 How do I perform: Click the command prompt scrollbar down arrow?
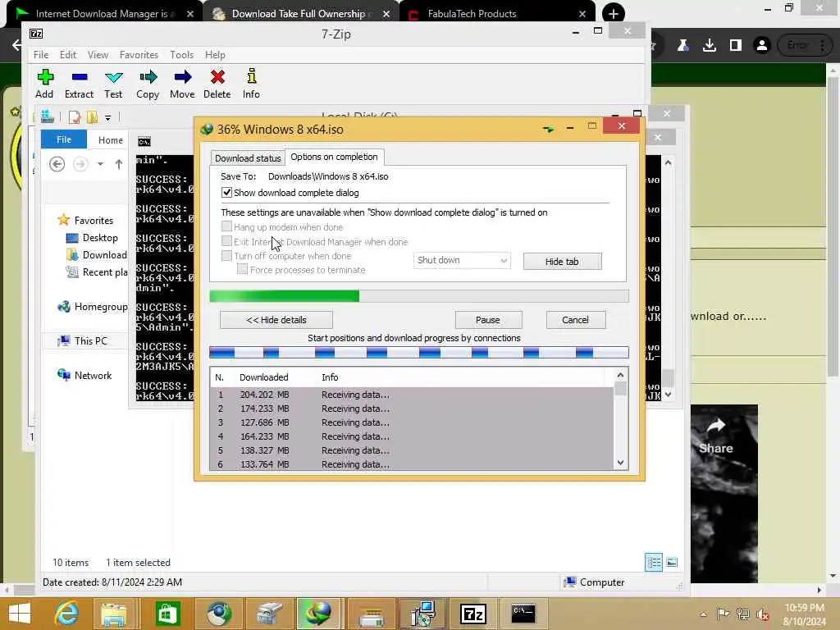(x=668, y=395)
